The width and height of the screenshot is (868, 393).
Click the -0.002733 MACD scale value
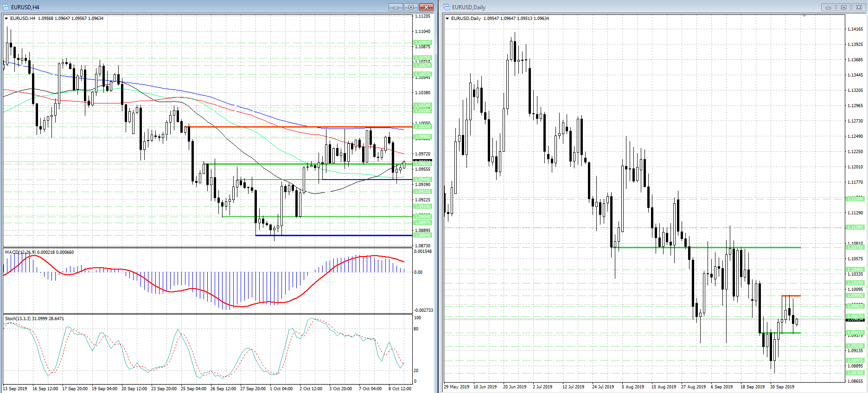pos(423,310)
